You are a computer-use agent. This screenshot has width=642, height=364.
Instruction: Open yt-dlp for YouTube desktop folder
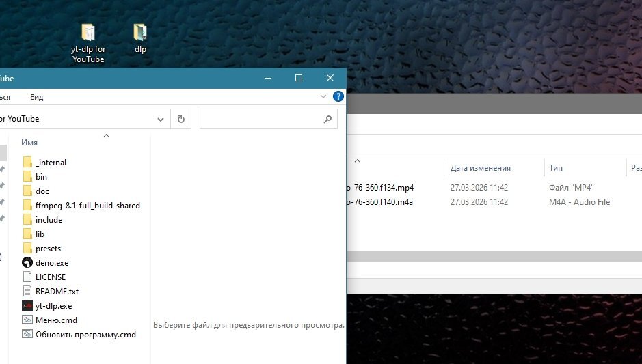point(88,33)
